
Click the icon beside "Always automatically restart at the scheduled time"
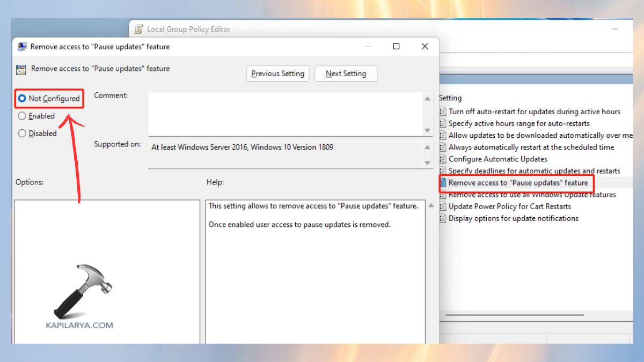point(443,147)
